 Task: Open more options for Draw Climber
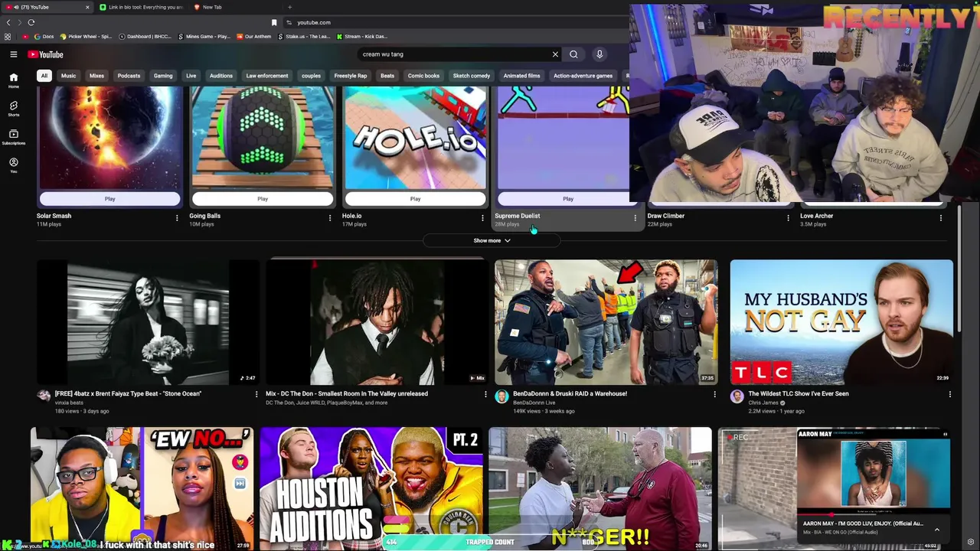788,218
